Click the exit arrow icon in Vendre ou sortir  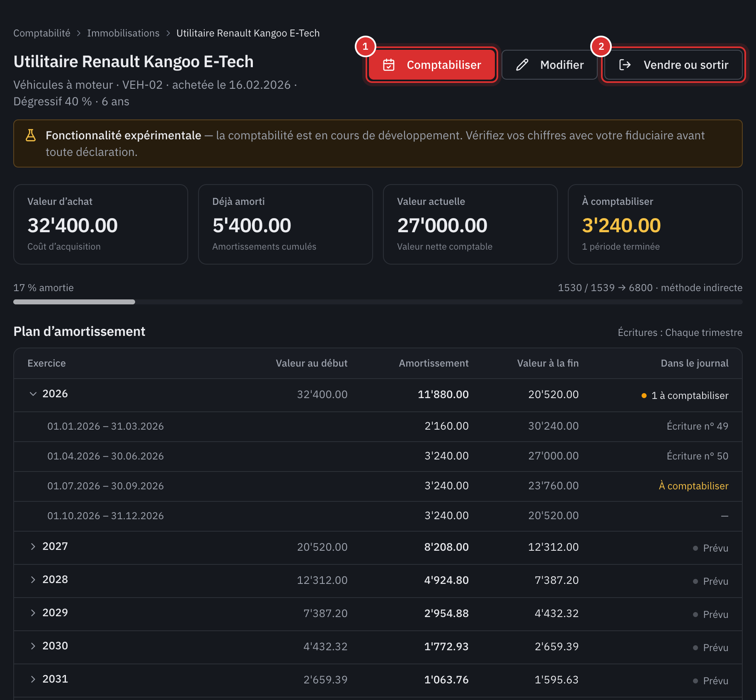(625, 65)
